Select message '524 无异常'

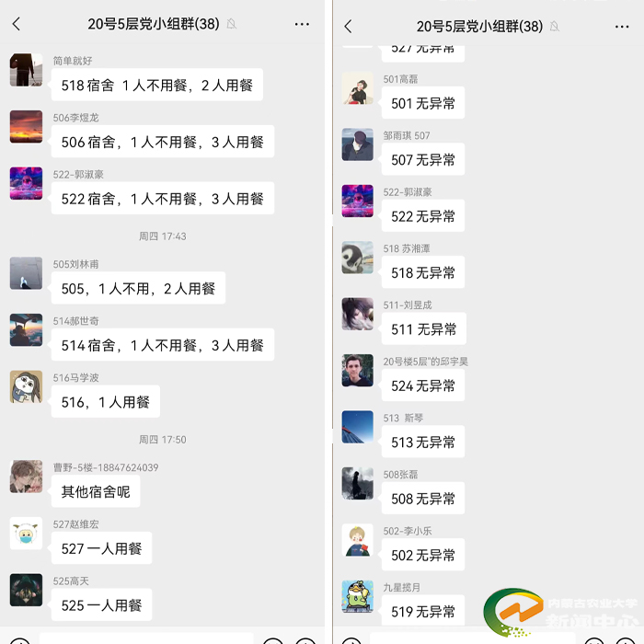click(423, 385)
